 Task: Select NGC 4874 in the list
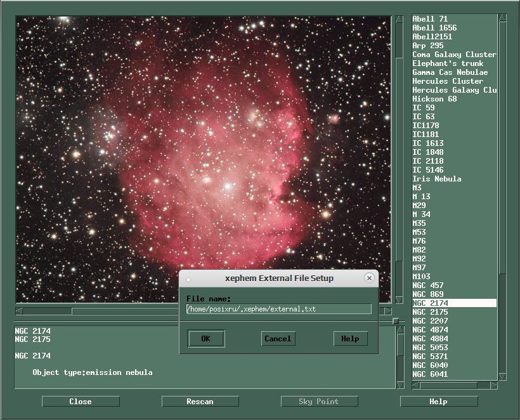(454, 330)
